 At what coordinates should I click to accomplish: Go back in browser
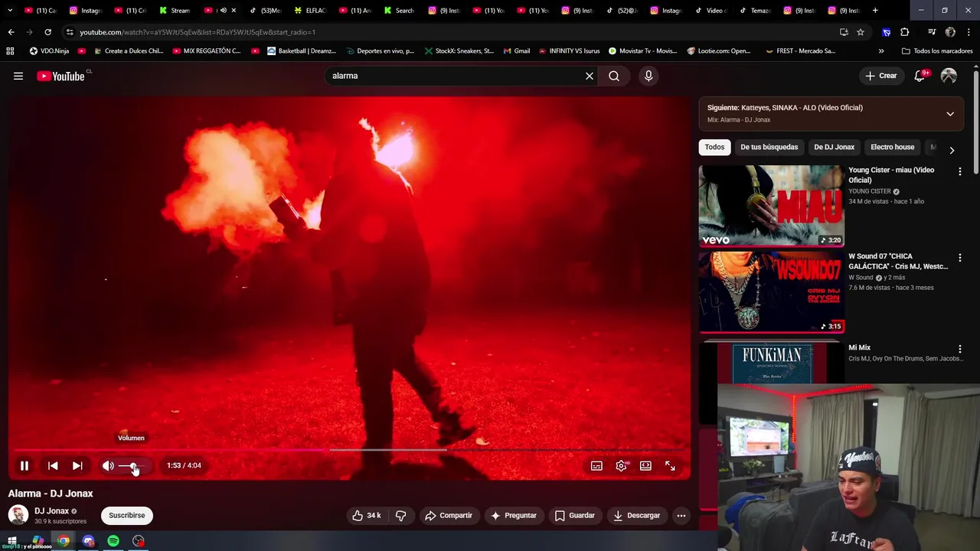[11, 32]
